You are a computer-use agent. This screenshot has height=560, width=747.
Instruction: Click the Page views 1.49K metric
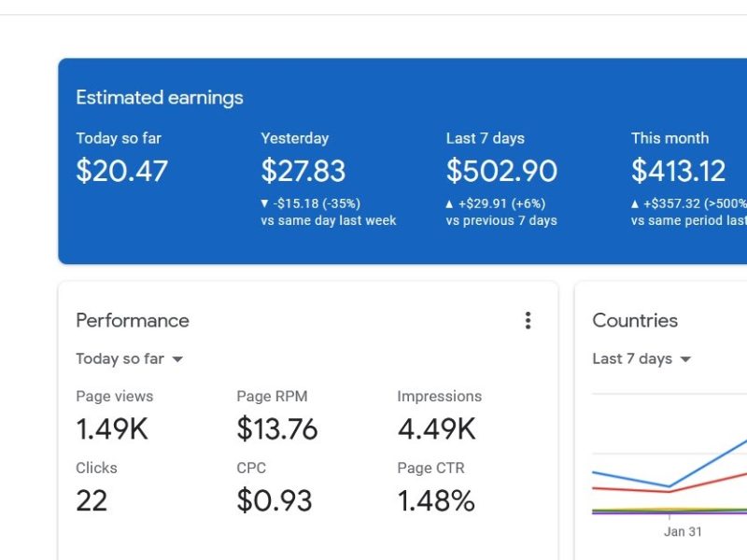[112, 428]
